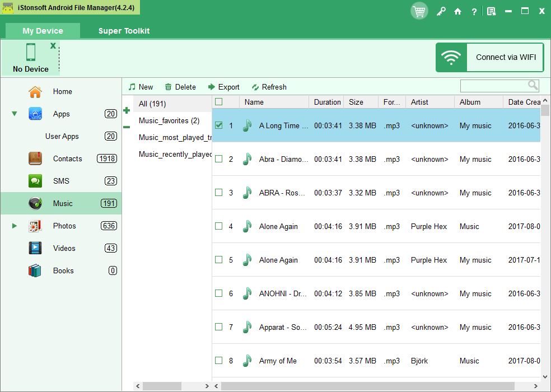This screenshot has height=392, width=551.
Task: Delete selected song using the trash icon
Action: coord(180,87)
